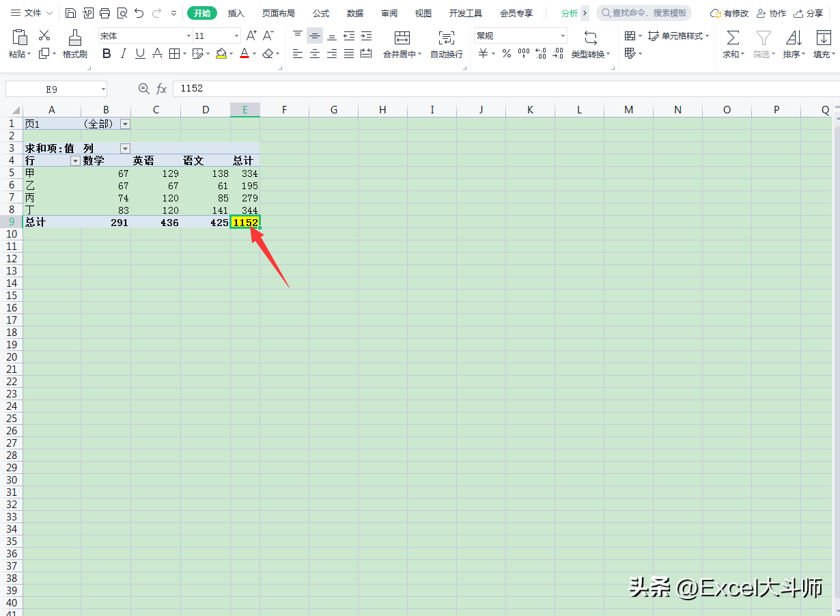Image resolution: width=840 pixels, height=616 pixels.
Task: Increase indent icon
Action: 366,36
